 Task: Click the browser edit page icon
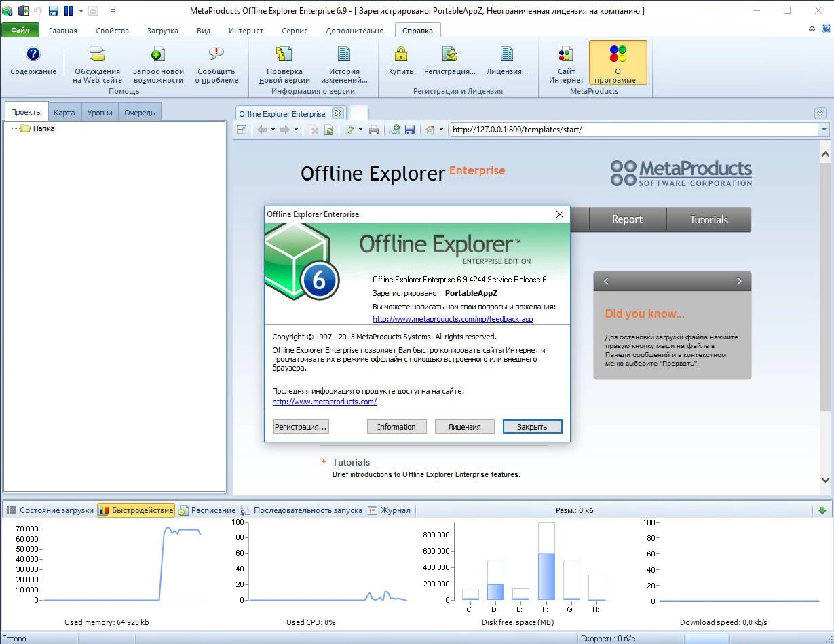[x=349, y=130]
